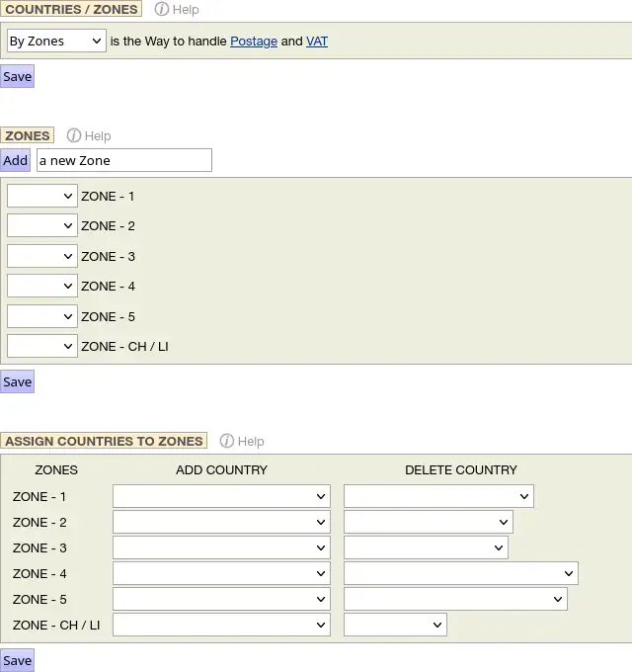632x672 pixels.
Task: Expand dropdown beside ZONE - 3 in Zones list
Action: click(41, 256)
